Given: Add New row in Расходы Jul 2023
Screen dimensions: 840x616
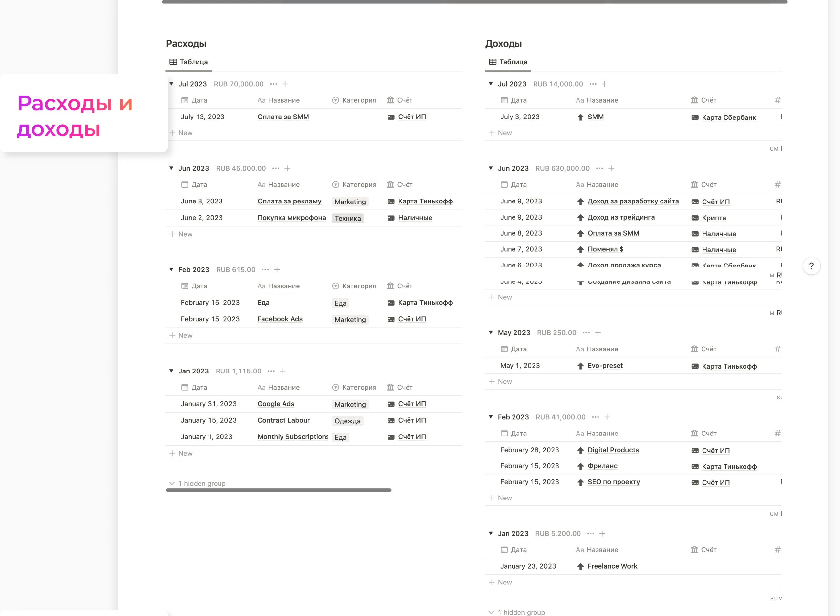Looking at the screenshot, I should (181, 133).
